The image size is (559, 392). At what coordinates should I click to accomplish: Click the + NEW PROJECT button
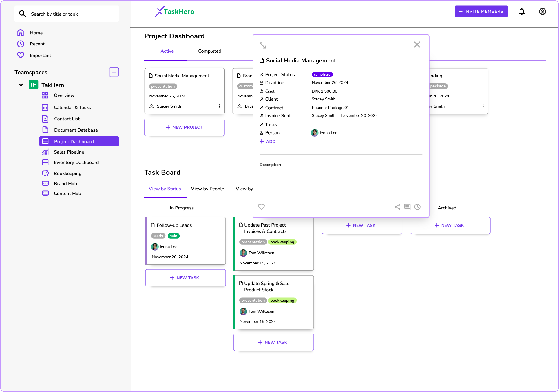pyautogui.click(x=184, y=127)
